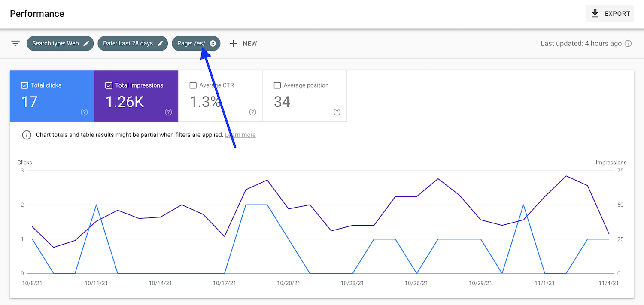Click the EXPORT button label

[617, 14]
